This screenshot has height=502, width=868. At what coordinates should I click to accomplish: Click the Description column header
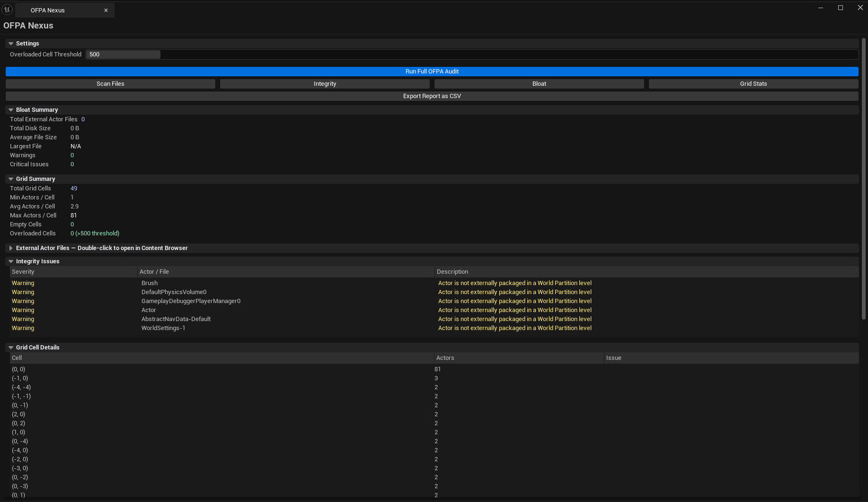coord(647,272)
